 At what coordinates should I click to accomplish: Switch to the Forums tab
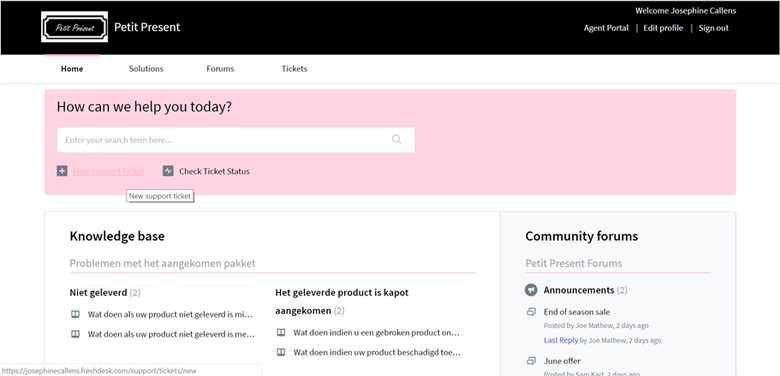[220, 69]
